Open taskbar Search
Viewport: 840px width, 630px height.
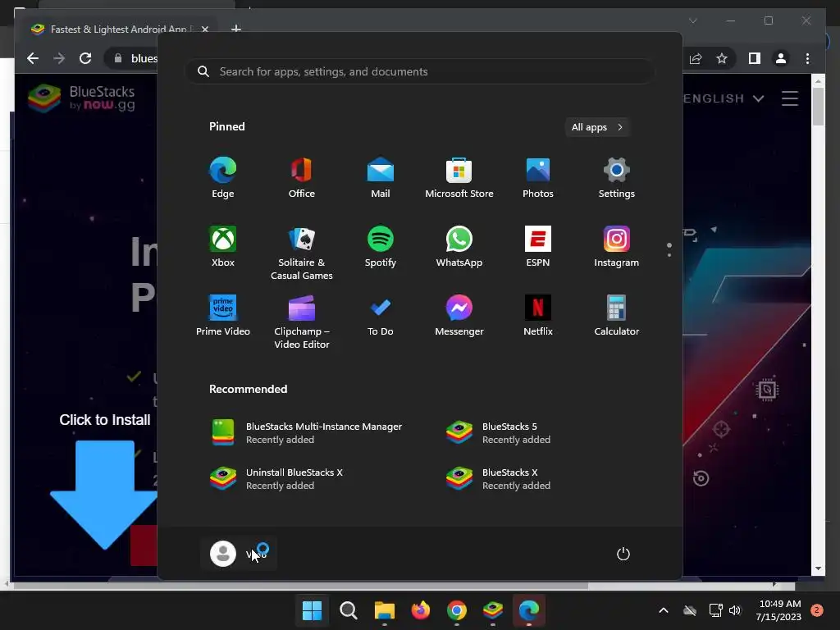[348, 610]
